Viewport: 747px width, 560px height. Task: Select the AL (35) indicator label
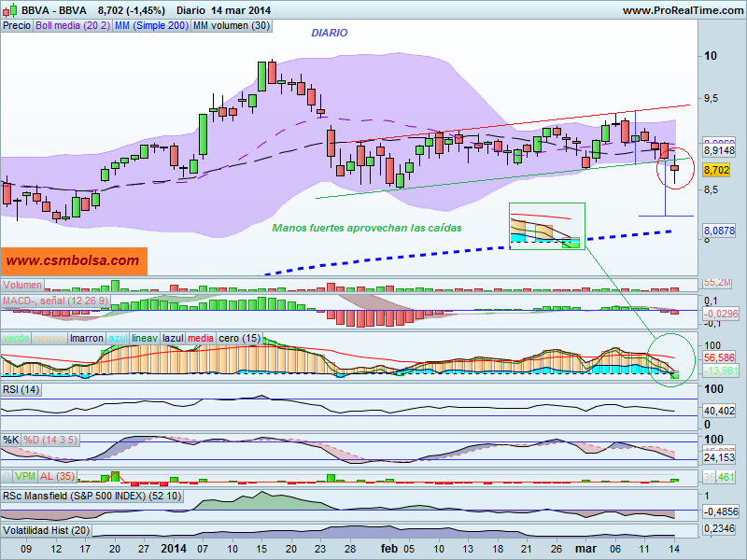pos(58,476)
